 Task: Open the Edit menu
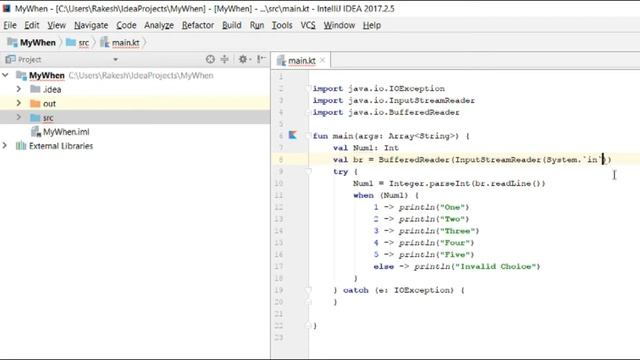click(x=31, y=25)
